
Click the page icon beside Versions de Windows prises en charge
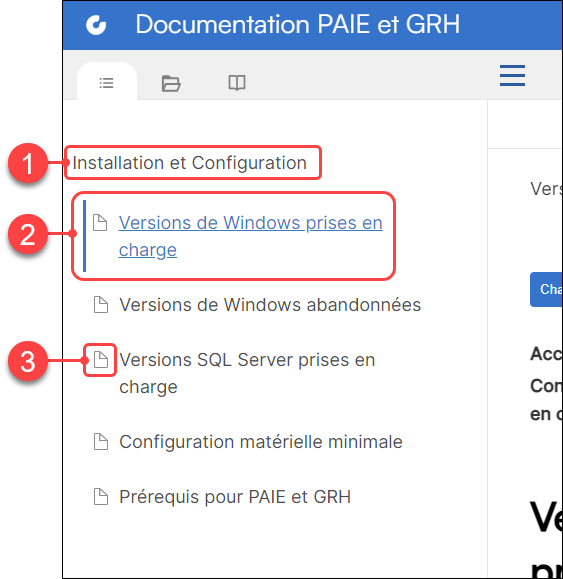(x=100, y=223)
